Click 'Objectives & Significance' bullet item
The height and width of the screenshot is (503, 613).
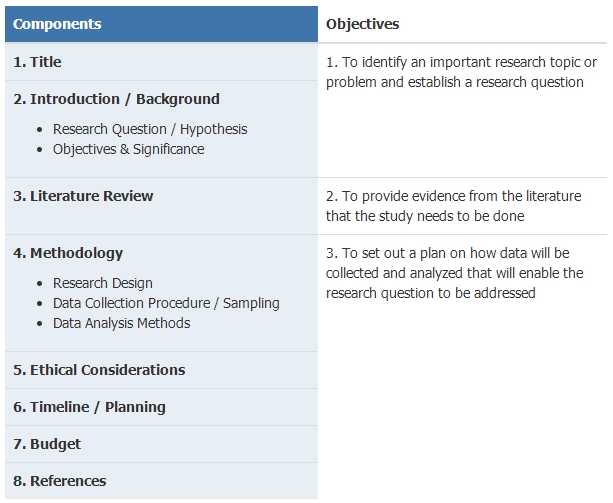[x=129, y=149]
